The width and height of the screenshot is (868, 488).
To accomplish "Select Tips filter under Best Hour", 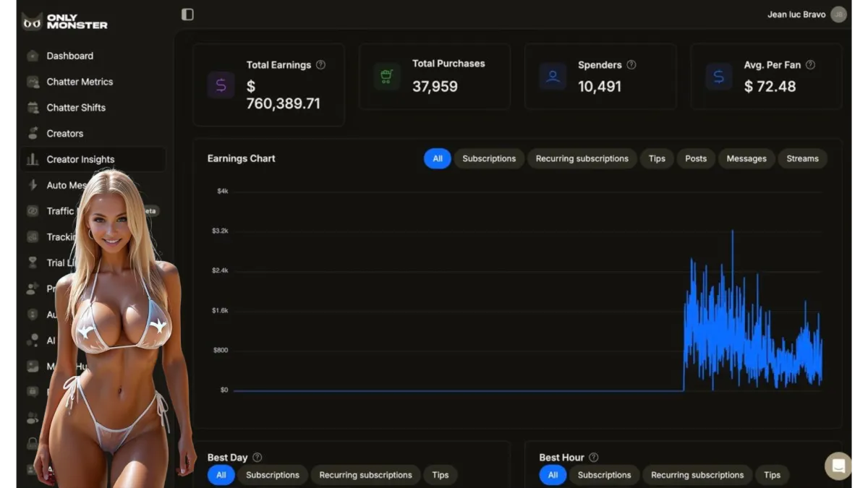I will pos(773,475).
